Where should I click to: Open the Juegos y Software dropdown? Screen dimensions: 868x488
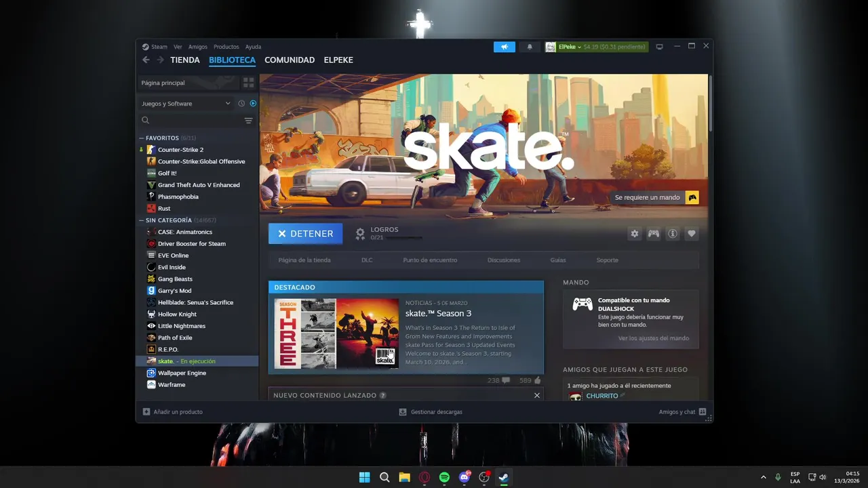pyautogui.click(x=186, y=104)
